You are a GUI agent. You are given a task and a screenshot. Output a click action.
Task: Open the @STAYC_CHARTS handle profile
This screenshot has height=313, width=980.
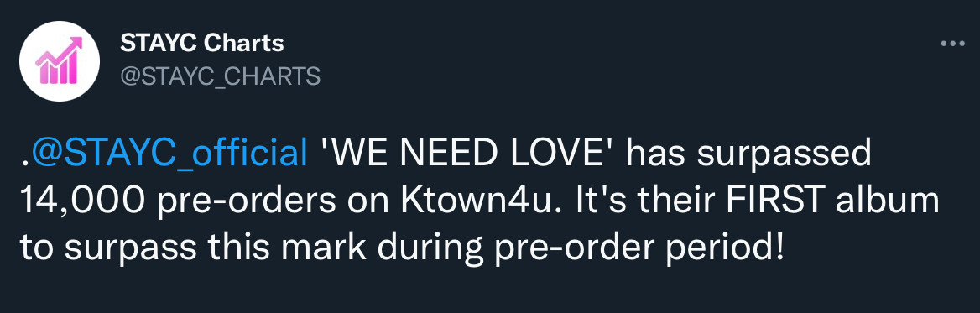tap(220, 76)
